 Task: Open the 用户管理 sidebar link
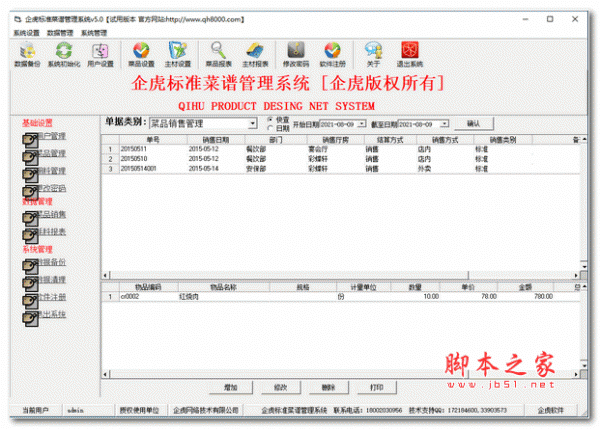52,136
